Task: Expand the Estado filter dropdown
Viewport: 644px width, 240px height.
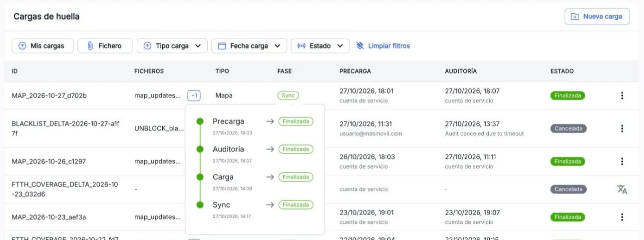Action: [x=320, y=45]
